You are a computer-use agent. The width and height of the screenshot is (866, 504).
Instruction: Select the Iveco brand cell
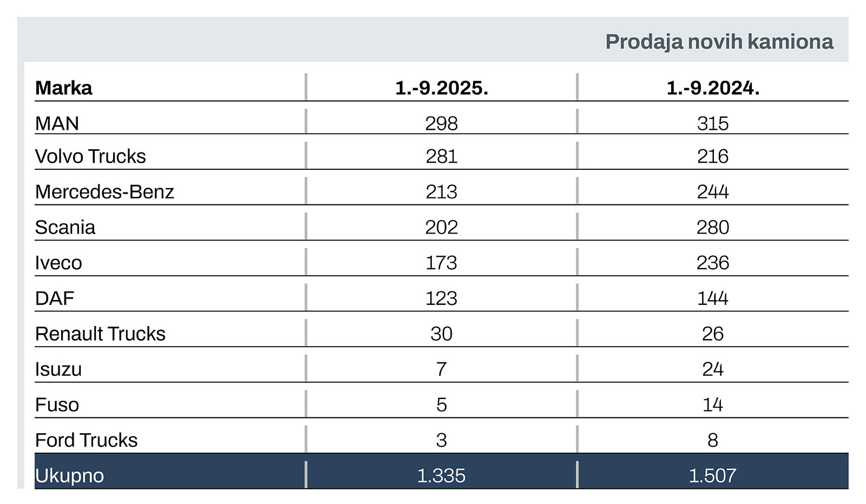click(58, 263)
